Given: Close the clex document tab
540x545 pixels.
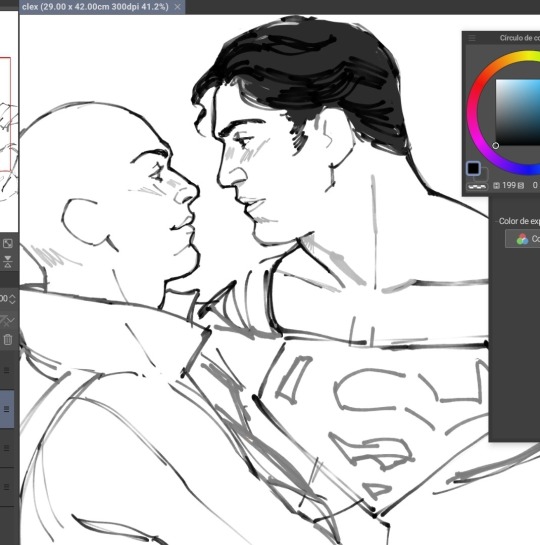Looking at the screenshot, I should point(178,7).
